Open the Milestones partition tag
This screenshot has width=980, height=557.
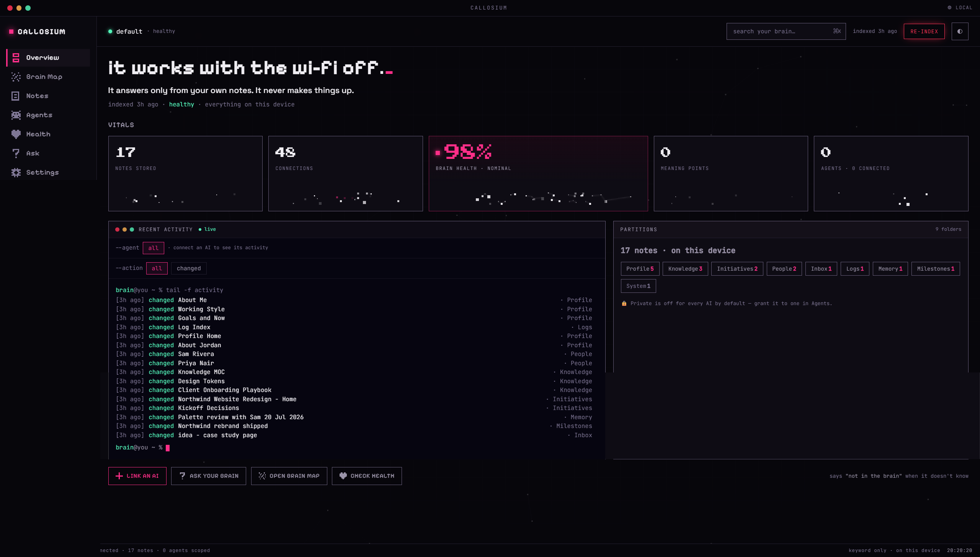(936, 269)
